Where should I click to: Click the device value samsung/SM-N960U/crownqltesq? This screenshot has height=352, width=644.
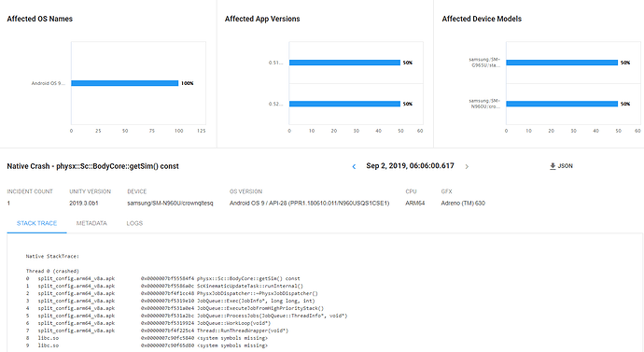(x=170, y=203)
